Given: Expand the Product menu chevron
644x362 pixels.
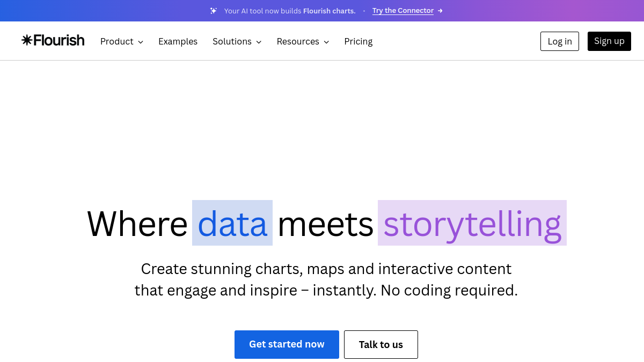Looking at the screenshot, I should (x=141, y=42).
